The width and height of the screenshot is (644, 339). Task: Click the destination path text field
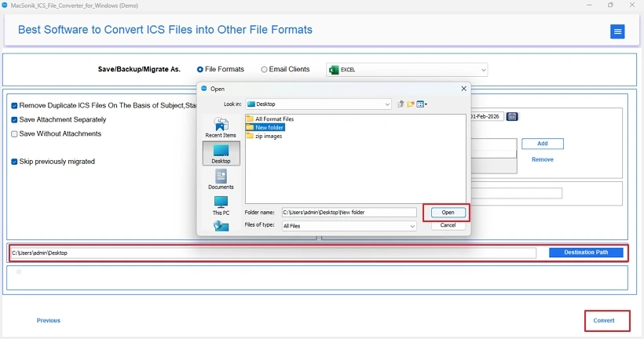click(x=273, y=253)
